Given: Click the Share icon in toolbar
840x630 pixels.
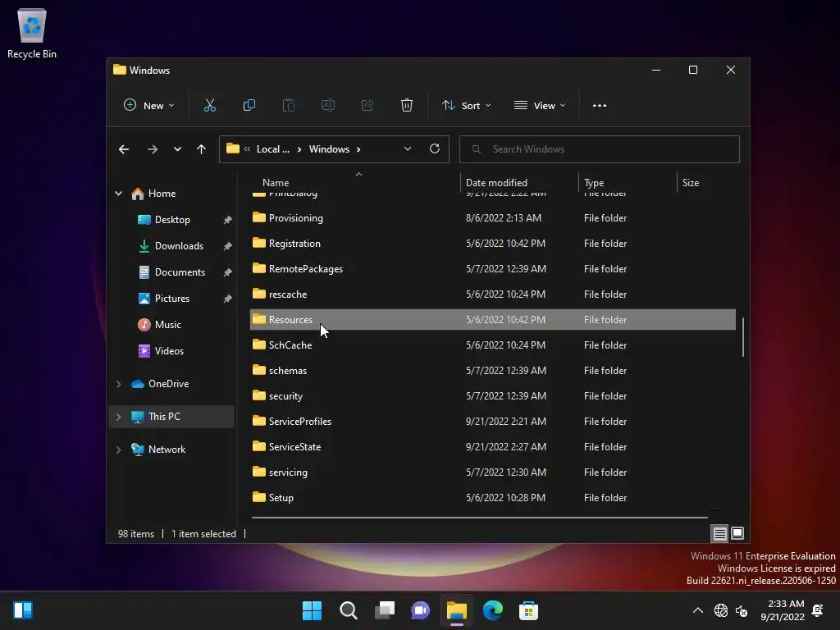Looking at the screenshot, I should [367, 106].
